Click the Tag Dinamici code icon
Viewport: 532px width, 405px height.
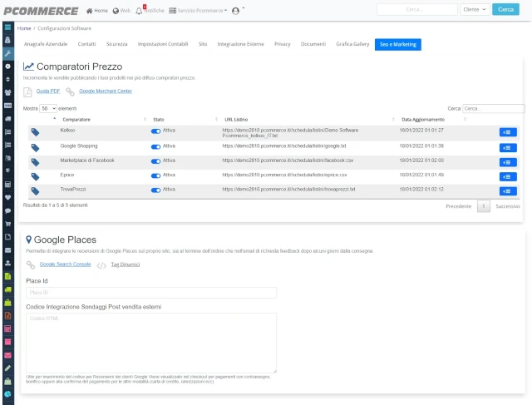point(101,265)
